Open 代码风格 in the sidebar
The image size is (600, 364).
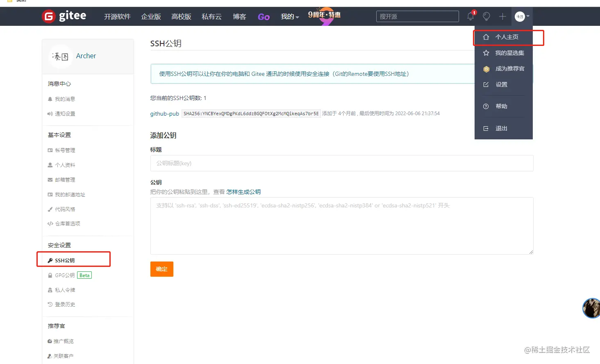coord(65,209)
